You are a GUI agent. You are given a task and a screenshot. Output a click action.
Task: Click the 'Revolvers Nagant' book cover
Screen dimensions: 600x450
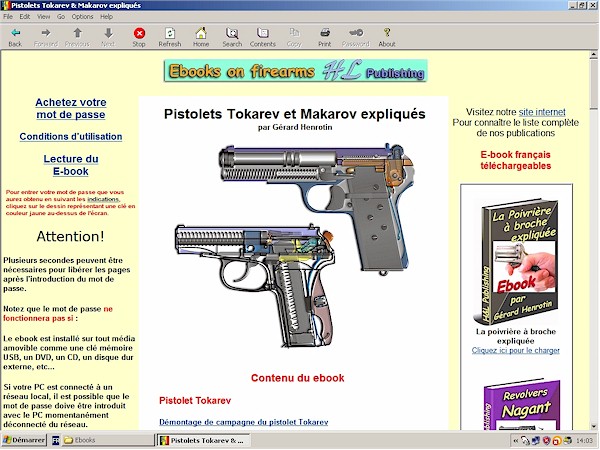coord(522,405)
